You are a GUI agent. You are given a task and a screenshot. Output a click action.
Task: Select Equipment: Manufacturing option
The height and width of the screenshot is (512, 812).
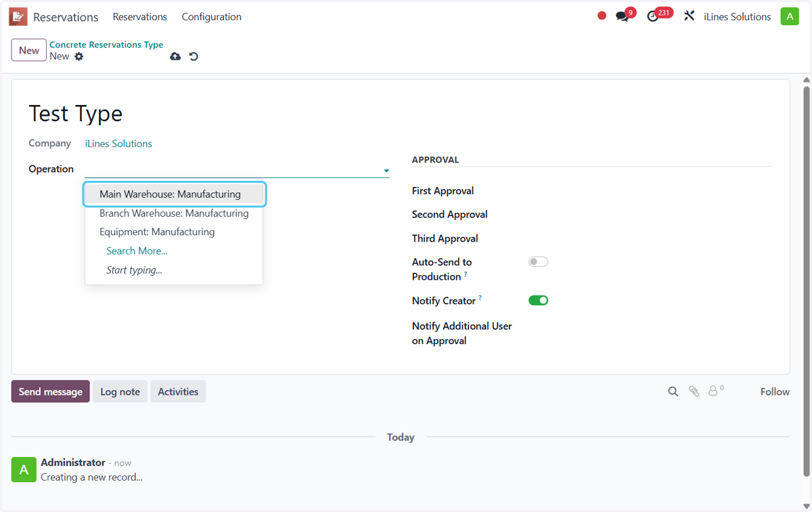click(x=174, y=232)
